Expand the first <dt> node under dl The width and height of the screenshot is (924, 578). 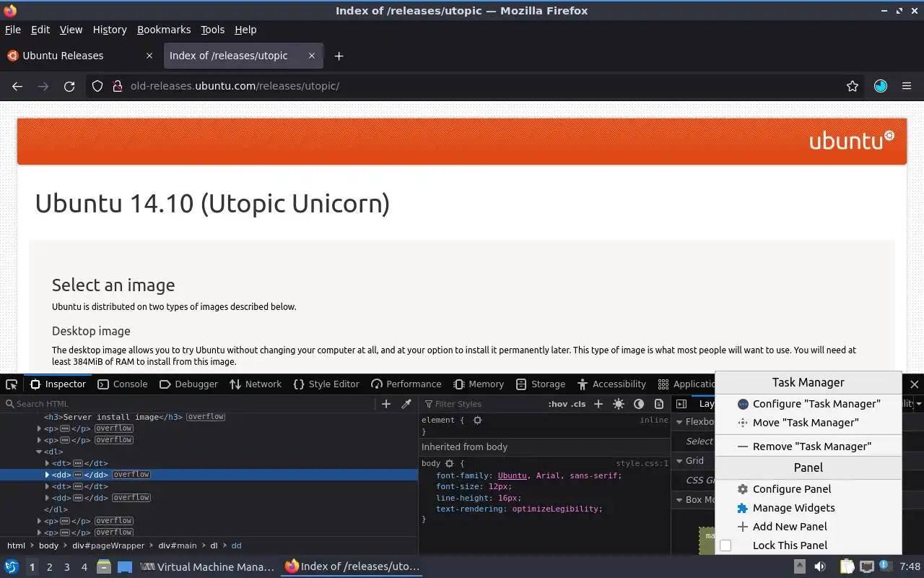(47, 463)
